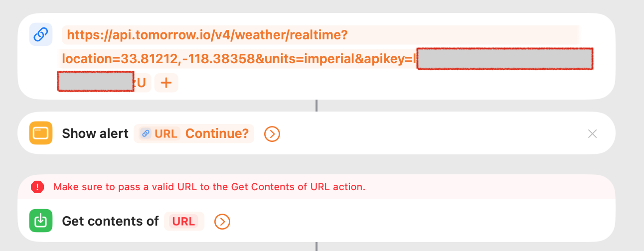Add another URL with the plus button
The height and width of the screenshot is (251, 644).
(x=166, y=83)
